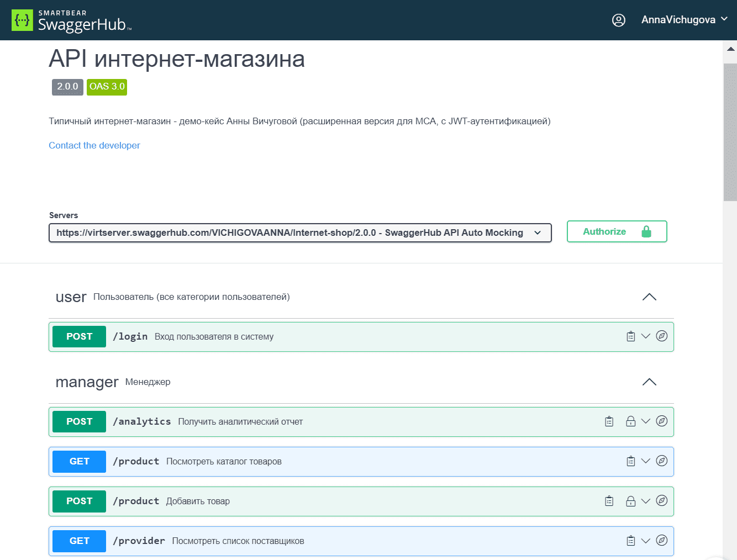
Task: Click the page scrollbar up arrow
Action: (730, 49)
